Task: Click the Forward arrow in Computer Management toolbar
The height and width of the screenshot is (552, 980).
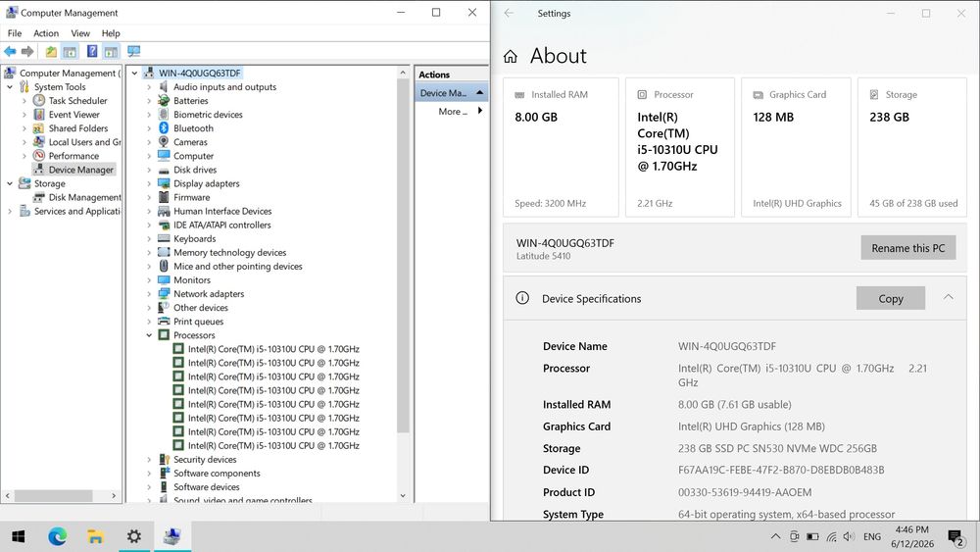Action: click(27, 51)
